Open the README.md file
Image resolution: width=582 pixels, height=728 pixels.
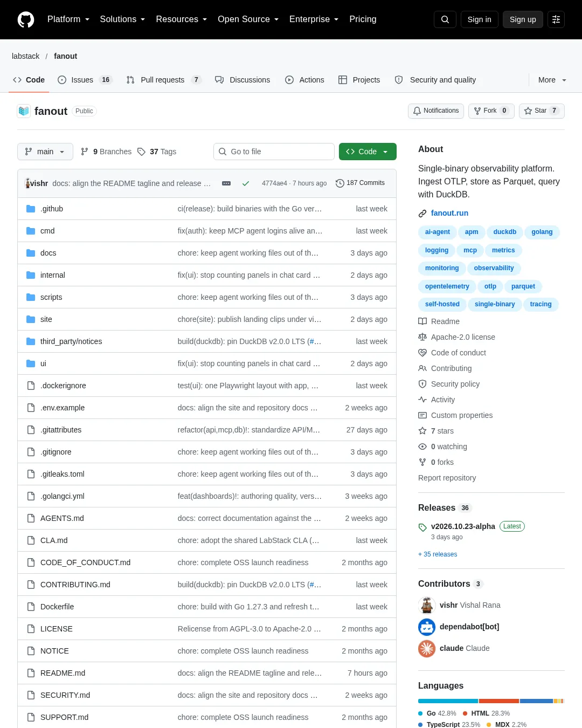click(x=63, y=673)
